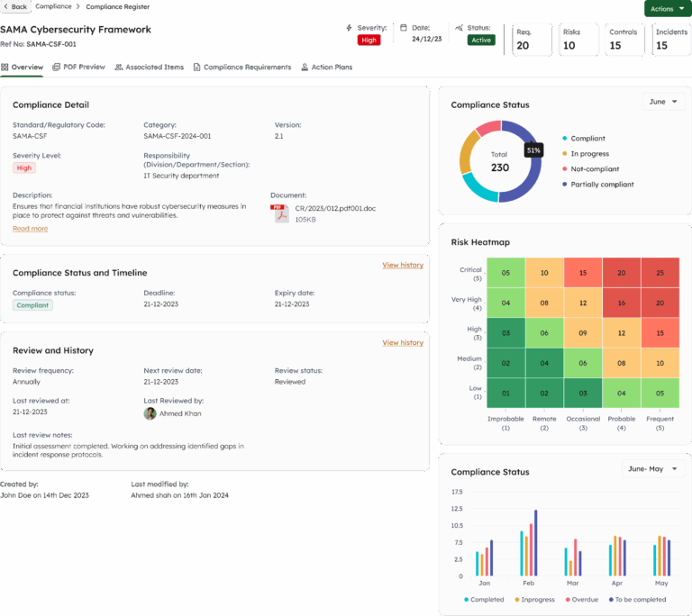
Task: Click the Ref No: SAMA-CSF-001 text
Action: click(x=38, y=44)
